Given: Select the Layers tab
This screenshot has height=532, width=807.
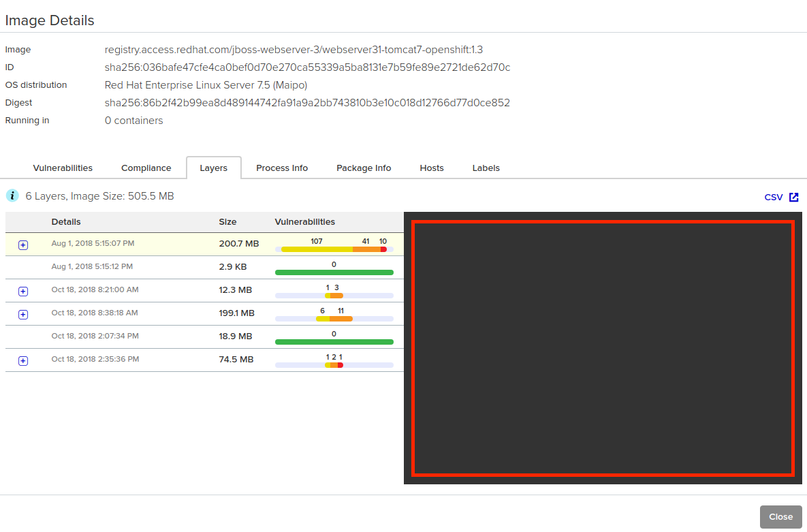Looking at the screenshot, I should tap(214, 168).
